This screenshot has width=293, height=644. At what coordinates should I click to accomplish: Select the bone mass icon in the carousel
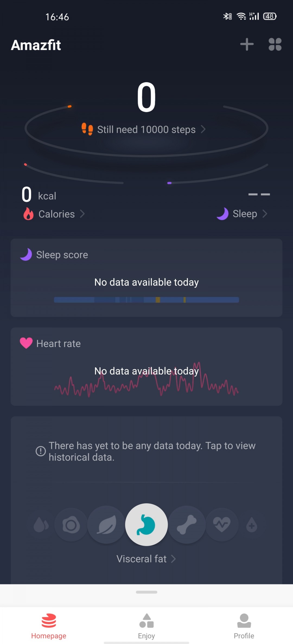point(187,524)
